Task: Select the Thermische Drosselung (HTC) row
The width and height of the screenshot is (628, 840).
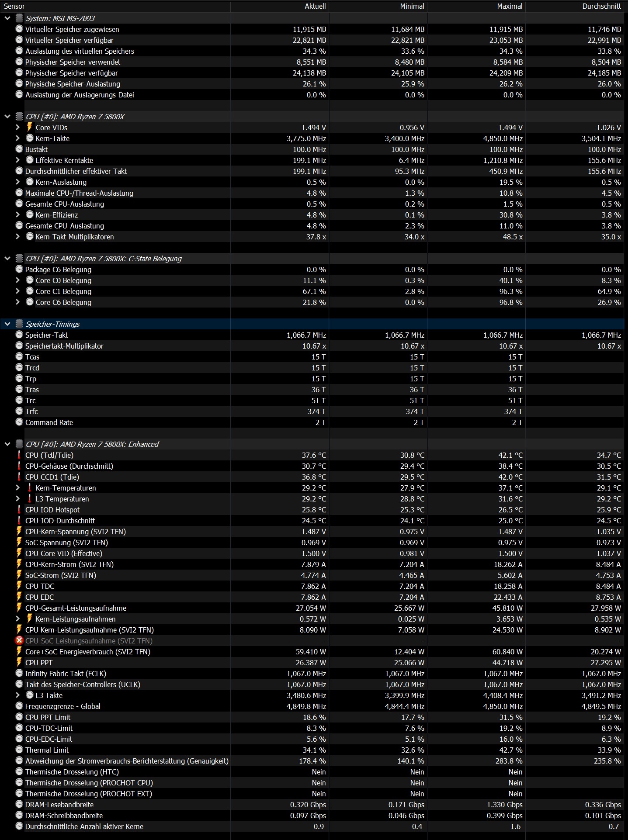Action: (312, 772)
